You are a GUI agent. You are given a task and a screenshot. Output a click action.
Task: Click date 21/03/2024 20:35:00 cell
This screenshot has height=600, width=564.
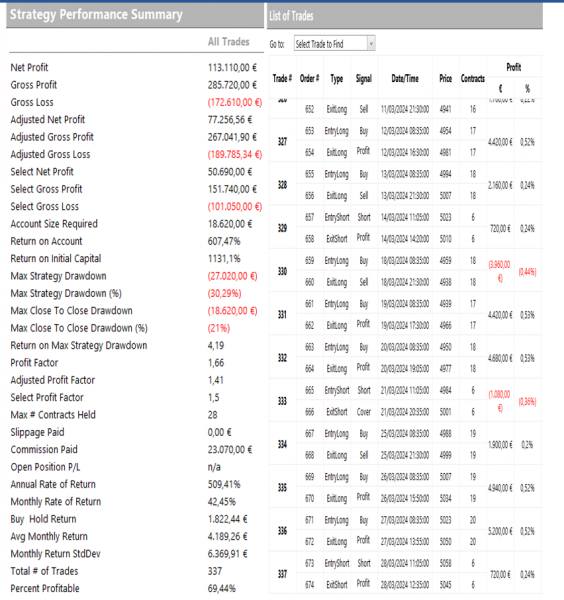[405, 412]
